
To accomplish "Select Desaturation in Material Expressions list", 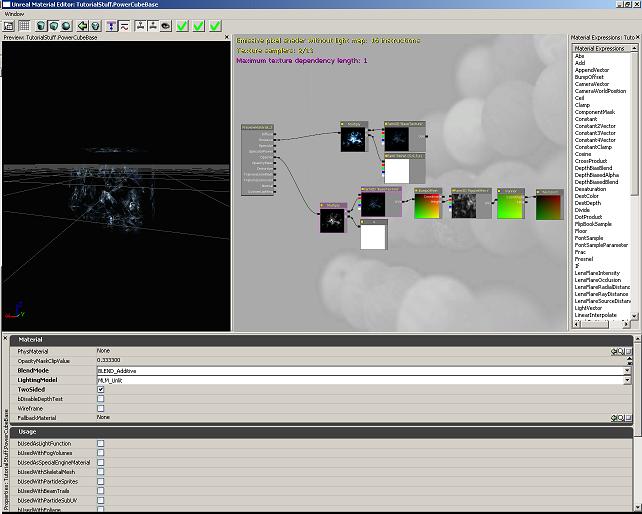I will (x=590, y=189).
